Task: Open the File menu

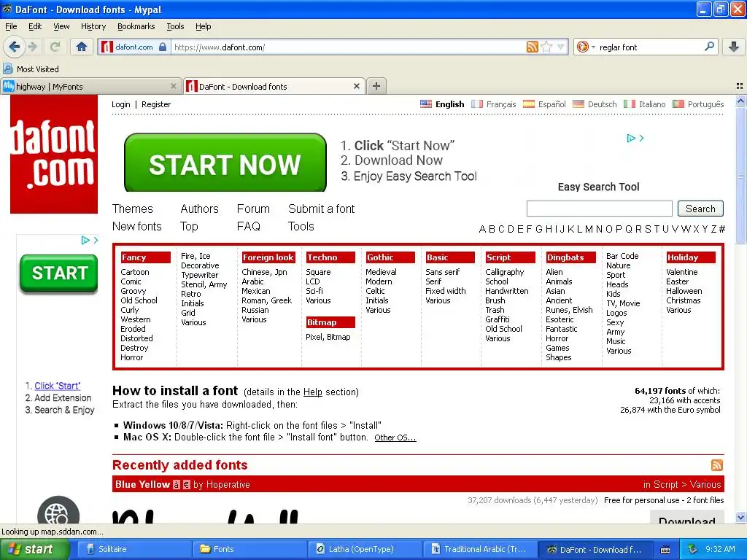Action: click(x=11, y=26)
